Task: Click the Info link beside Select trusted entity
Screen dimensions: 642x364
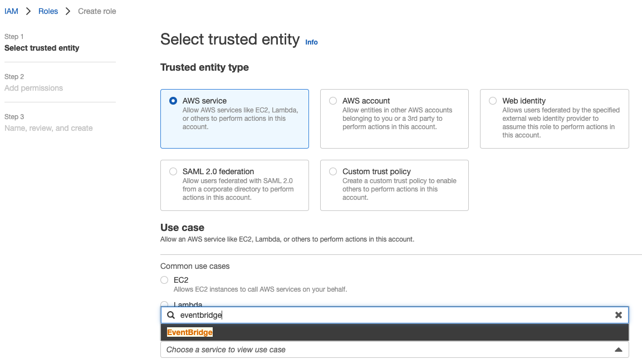Action: pos(311,42)
